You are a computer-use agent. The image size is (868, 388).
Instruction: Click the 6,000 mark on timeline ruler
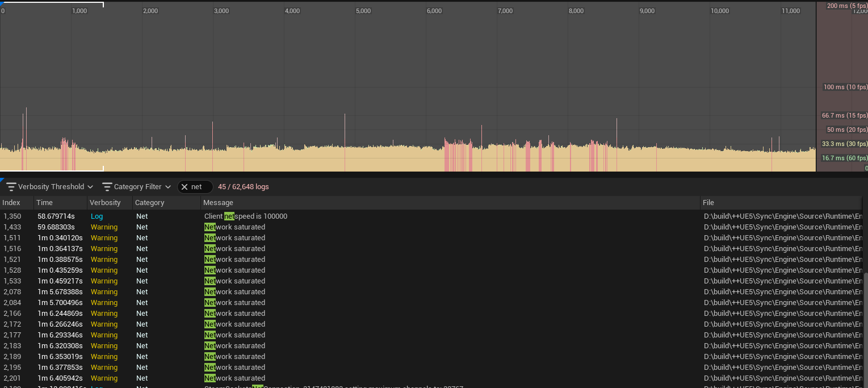[x=434, y=11]
